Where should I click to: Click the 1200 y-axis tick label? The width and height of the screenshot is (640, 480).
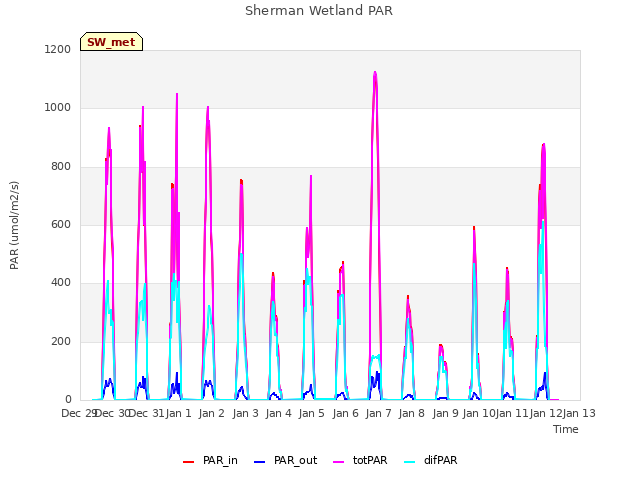coord(58,49)
